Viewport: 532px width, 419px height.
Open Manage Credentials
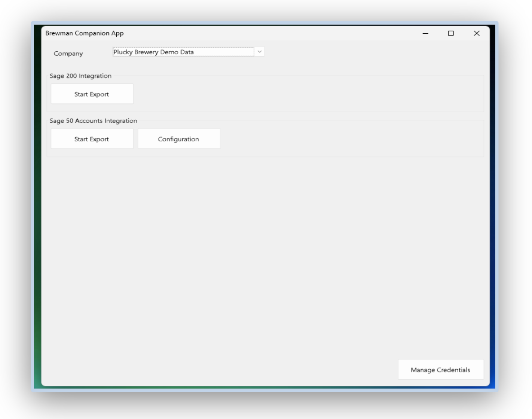(441, 370)
